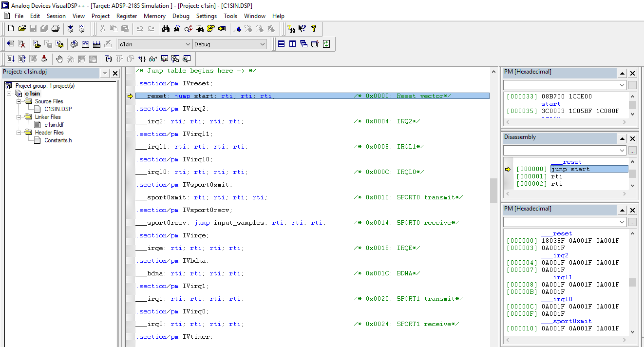644x347 pixels.
Task: Collapse the Source Files tree node
Action: point(19,101)
